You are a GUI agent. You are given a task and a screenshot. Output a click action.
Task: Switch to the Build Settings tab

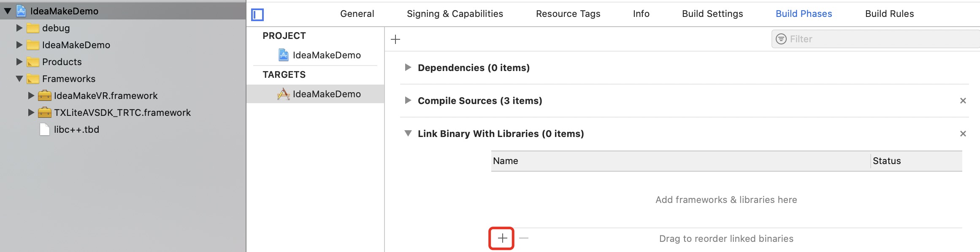[712, 14]
